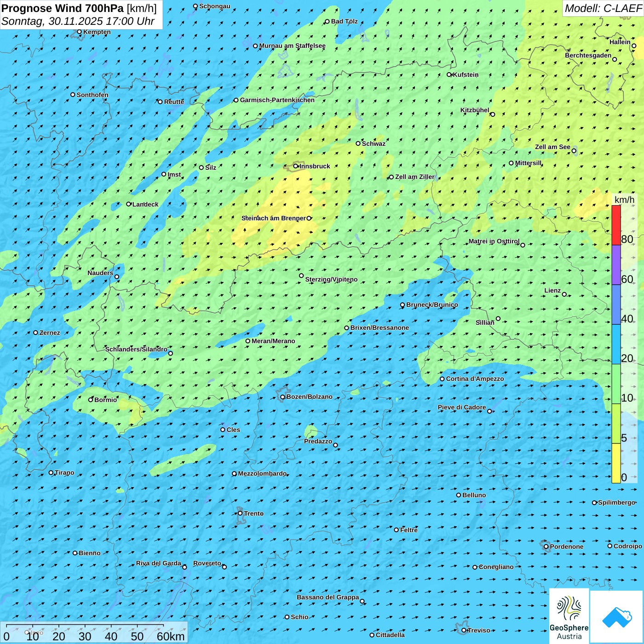Image resolution: width=644 pixels, height=644 pixels.
Task: Click the Zernez label
Action: [x=50, y=333]
